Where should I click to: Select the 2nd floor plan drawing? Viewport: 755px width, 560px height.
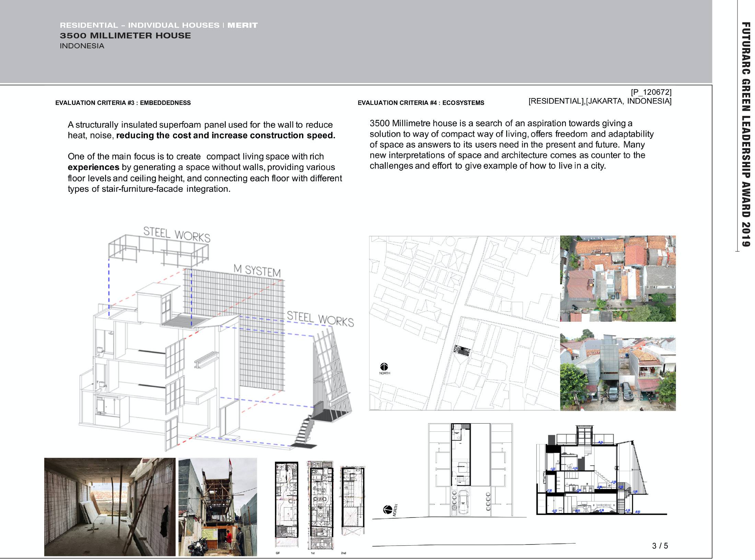coord(352,500)
